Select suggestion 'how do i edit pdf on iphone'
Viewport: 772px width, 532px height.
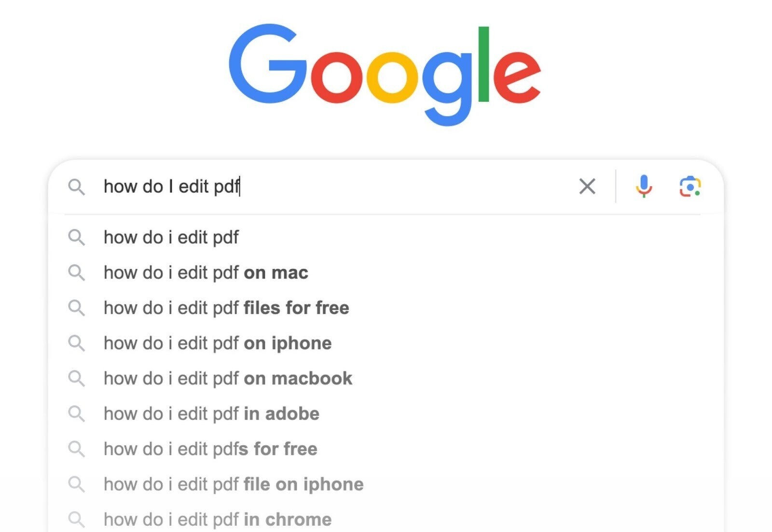217,343
